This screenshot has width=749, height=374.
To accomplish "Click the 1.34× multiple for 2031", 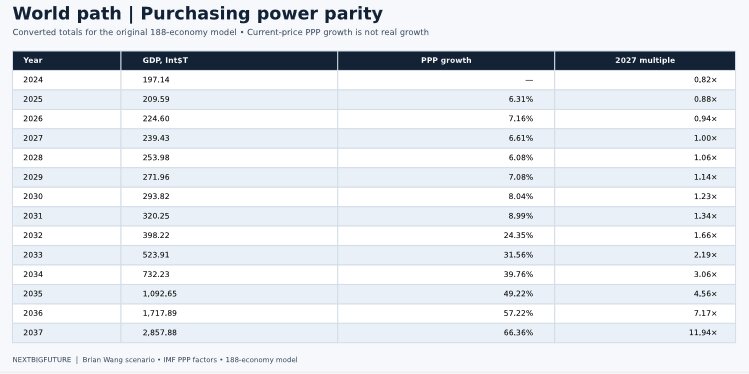I will click(x=645, y=216).
